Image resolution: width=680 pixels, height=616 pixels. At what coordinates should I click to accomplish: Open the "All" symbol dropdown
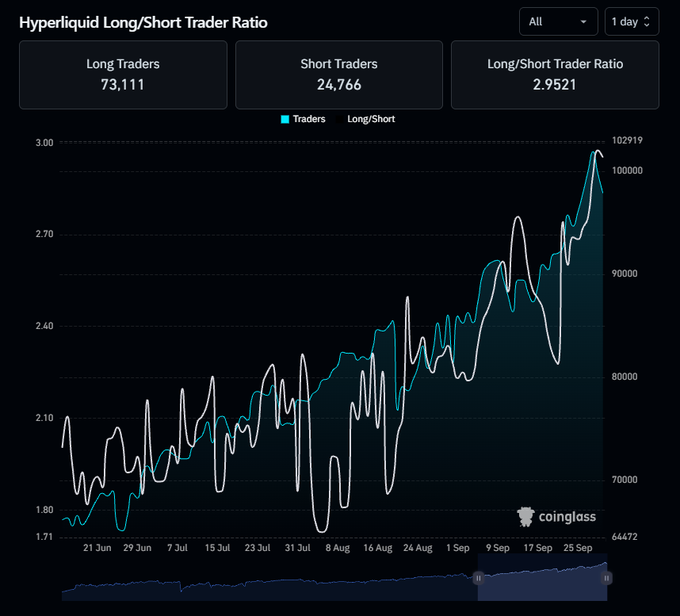(x=558, y=22)
